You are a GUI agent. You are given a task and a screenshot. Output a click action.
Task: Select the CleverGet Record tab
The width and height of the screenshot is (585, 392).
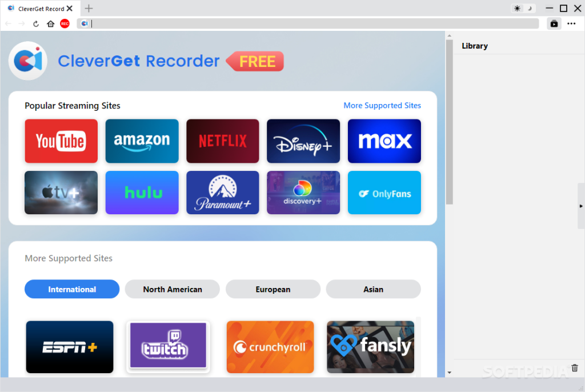pyautogui.click(x=41, y=8)
